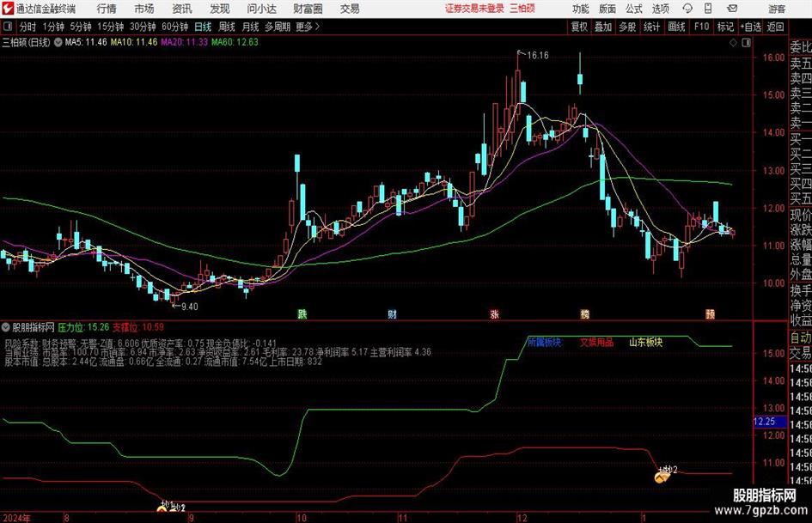
Task: Open the mobile phone icon in title bar
Action: [708, 9]
